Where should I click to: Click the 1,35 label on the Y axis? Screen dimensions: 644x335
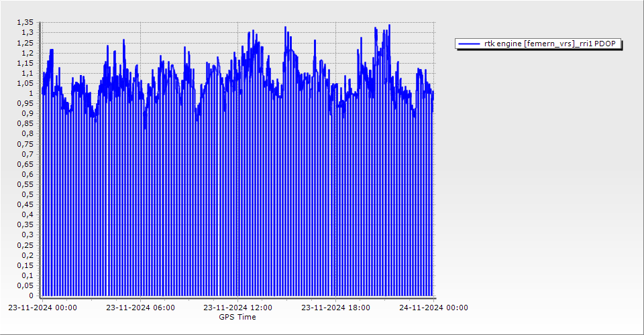[x=26, y=22]
